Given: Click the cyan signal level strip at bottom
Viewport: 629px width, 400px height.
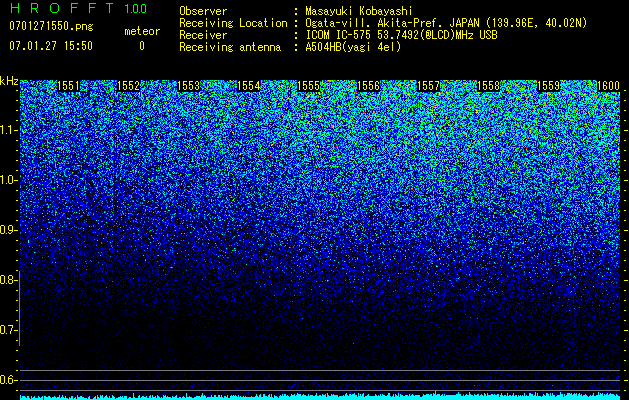Looking at the screenshot, I should [x=320, y=396].
